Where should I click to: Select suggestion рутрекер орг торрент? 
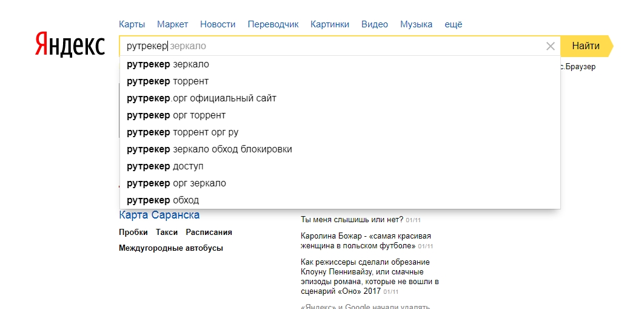tap(340, 115)
